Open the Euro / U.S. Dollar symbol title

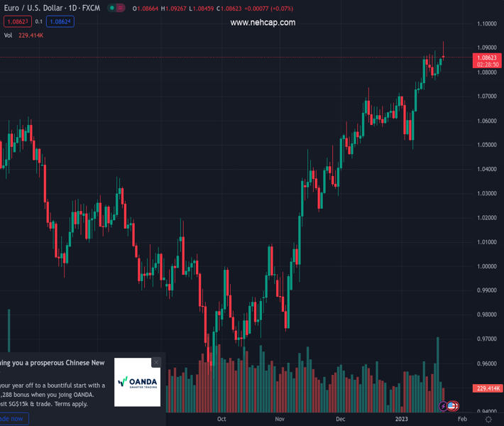[51, 9]
